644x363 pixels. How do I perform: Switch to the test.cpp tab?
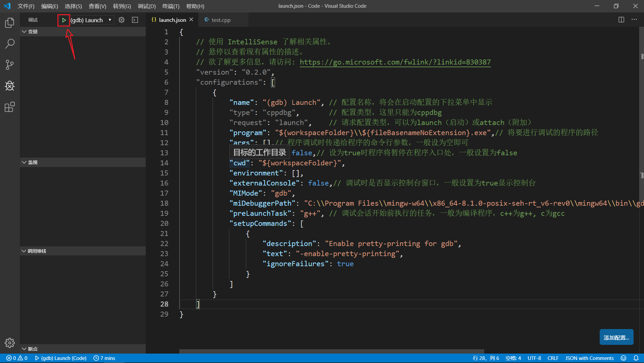(x=221, y=20)
